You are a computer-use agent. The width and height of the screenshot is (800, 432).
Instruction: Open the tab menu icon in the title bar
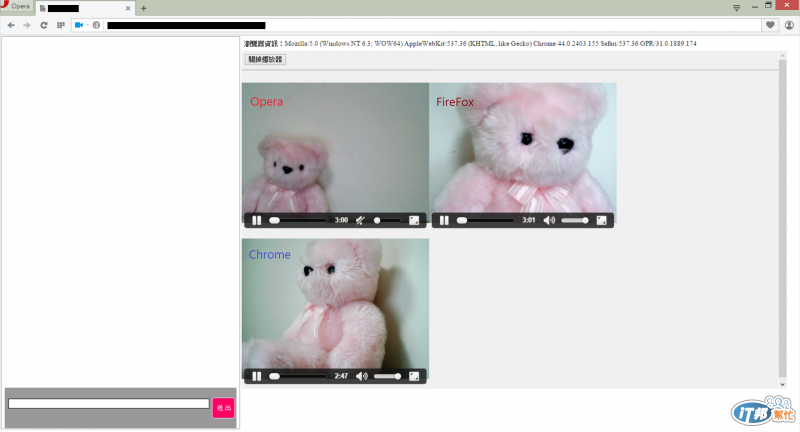736,8
